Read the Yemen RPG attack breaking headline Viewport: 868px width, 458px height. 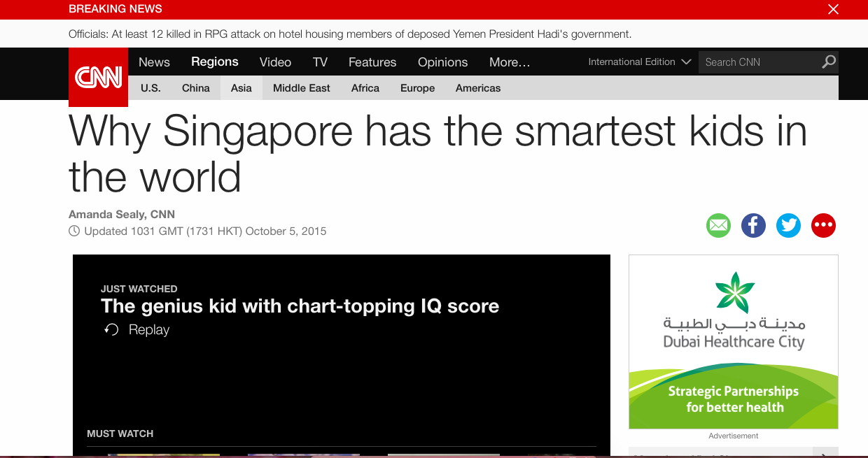350,34
